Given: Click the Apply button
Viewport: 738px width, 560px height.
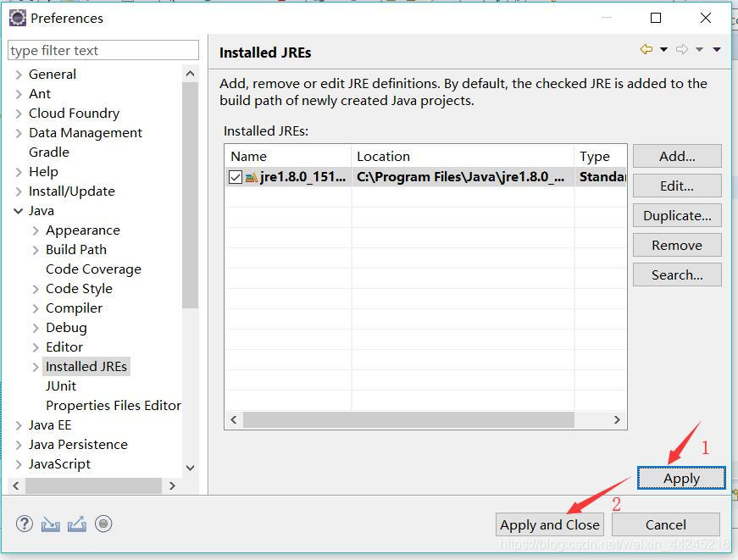Looking at the screenshot, I should [x=681, y=478].
